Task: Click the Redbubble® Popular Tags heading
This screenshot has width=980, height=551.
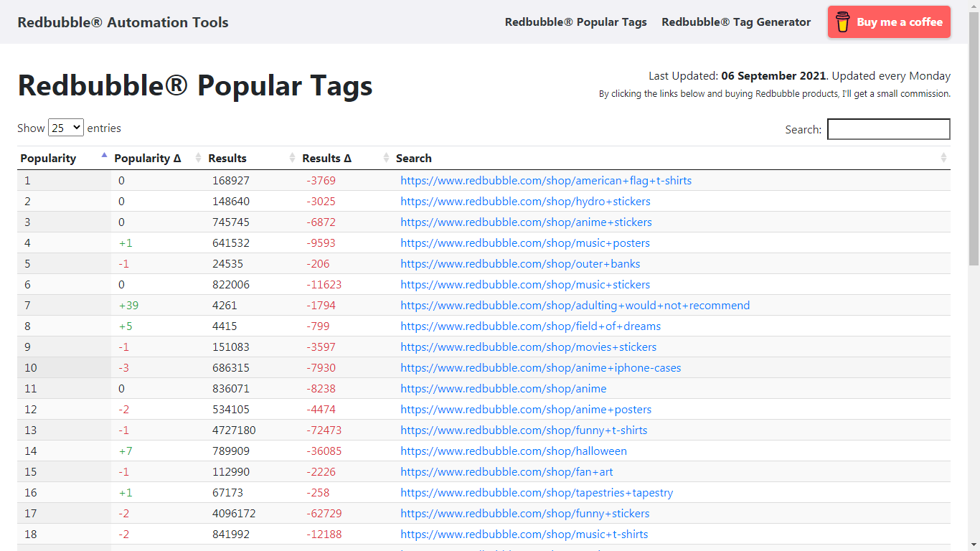Action: pyautogui.click(x=195, y=85)
